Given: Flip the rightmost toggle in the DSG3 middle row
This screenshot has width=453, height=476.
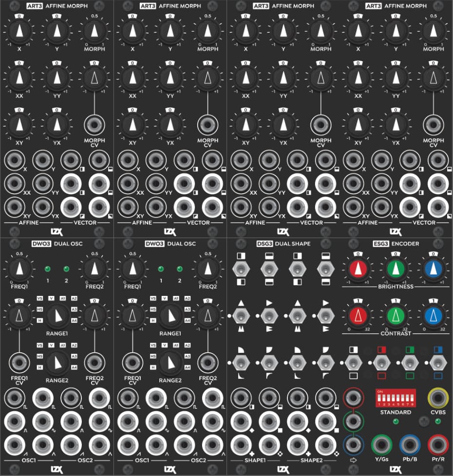Looking at the screenshot, I should point(326,316).
